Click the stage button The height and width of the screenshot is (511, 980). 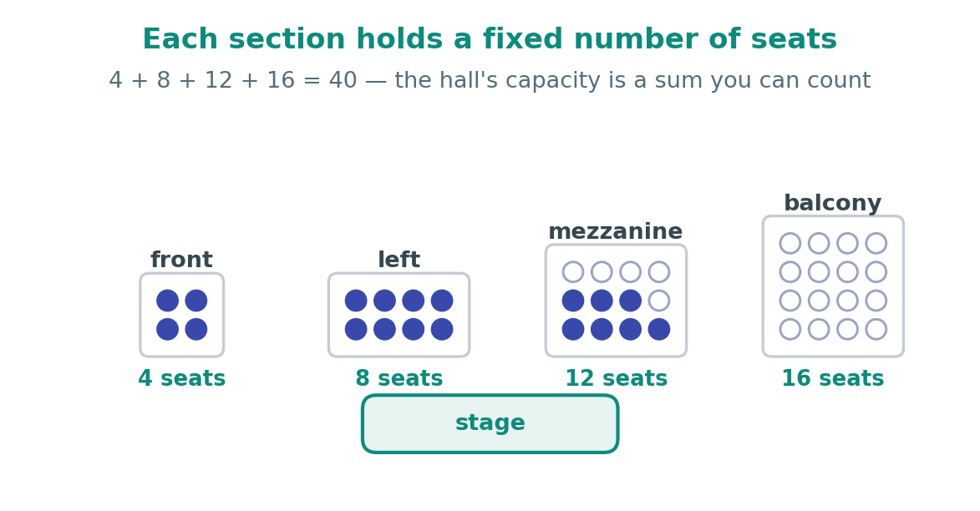(490, 423)
